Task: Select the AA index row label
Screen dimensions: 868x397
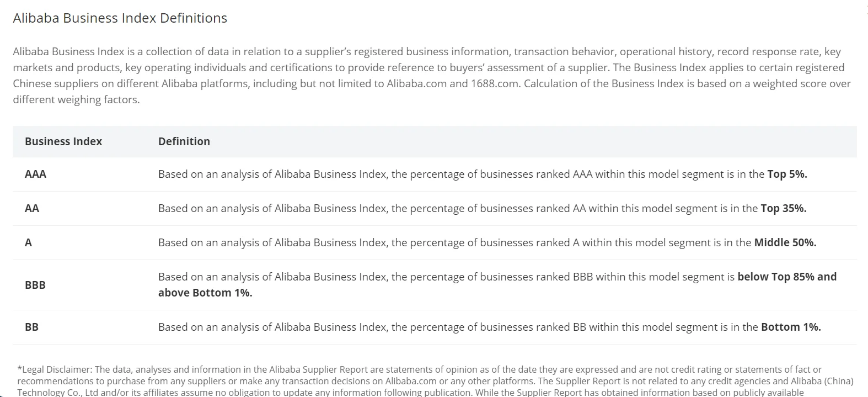Action: (32, 208)
